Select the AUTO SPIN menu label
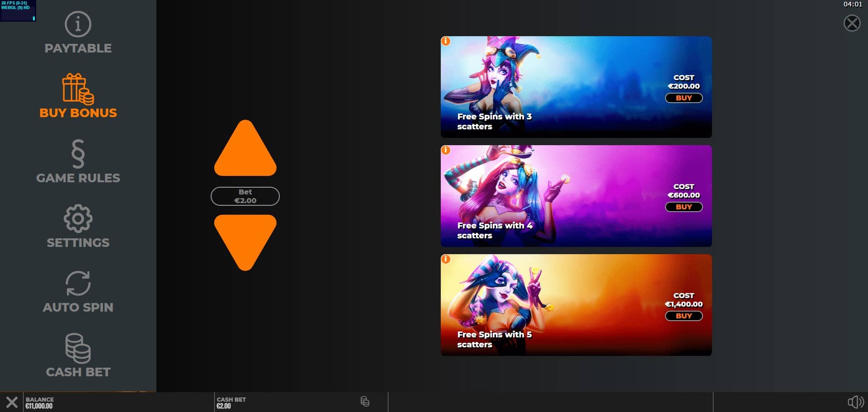Image resolution: width=868 pixels, height=412 pixels. 78,308
